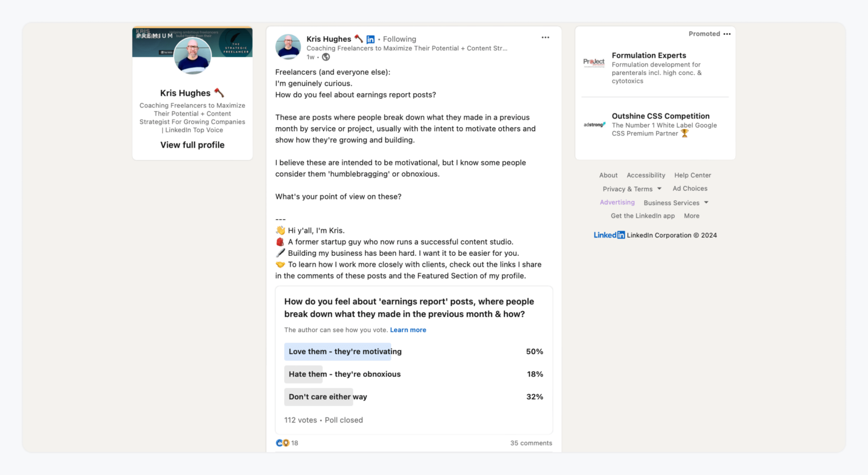Click the blue Like reaction icon below the poll

(279, 443)
